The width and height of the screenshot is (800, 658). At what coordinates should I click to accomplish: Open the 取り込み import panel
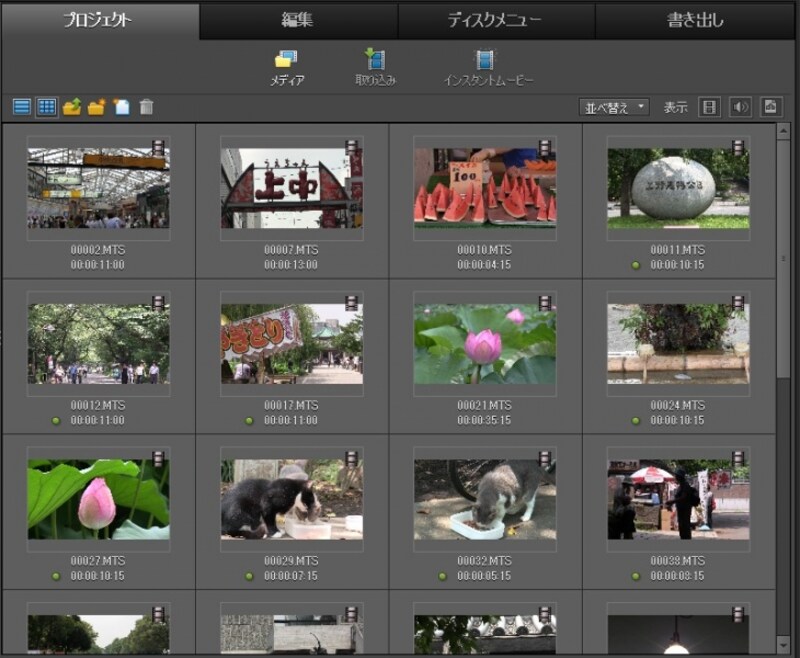click(375, 67)
